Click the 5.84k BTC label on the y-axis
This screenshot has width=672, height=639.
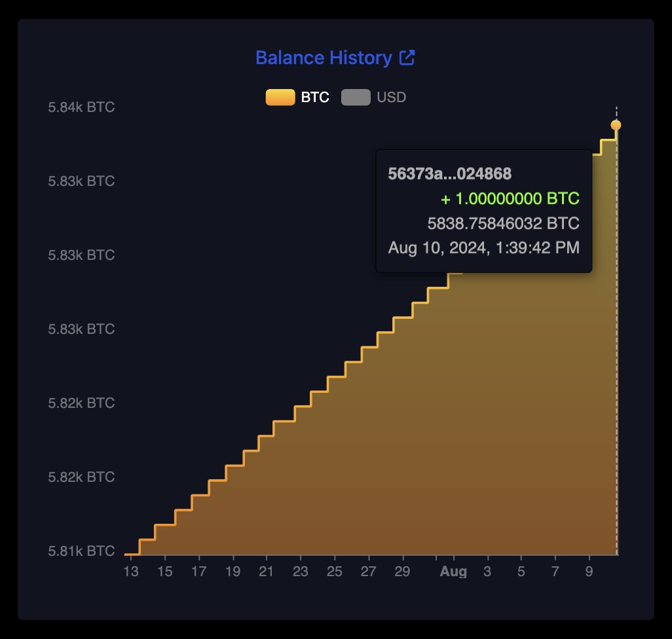(x=81, y=107)
